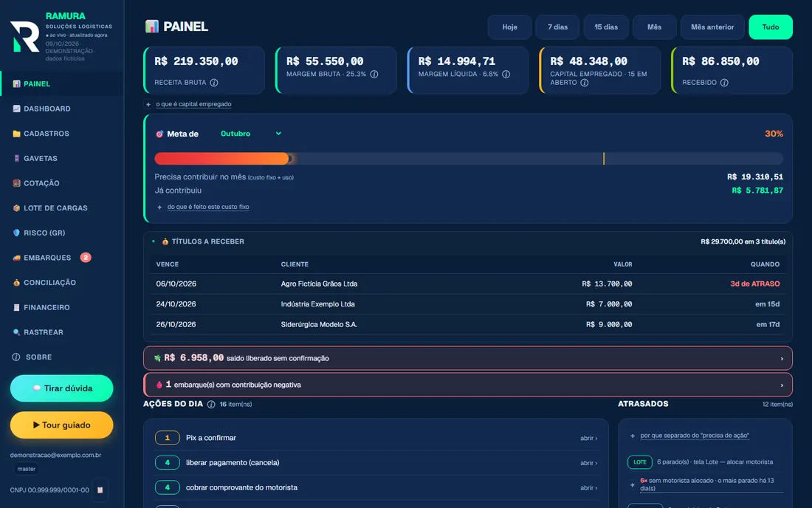Expand saldo liberado sem confirmação row

point(467,358)
